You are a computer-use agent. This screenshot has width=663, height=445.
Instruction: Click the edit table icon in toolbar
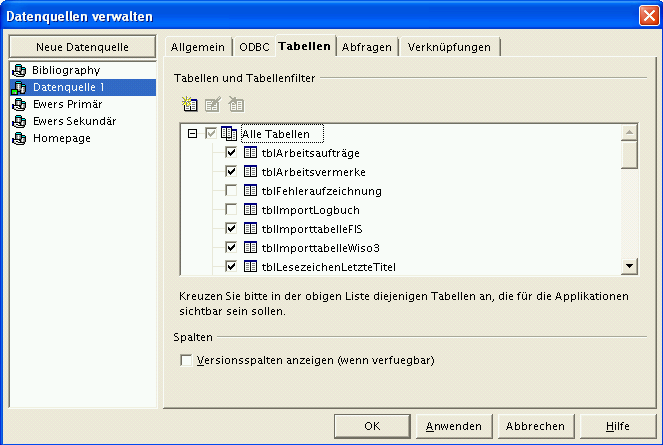(213, 104)
